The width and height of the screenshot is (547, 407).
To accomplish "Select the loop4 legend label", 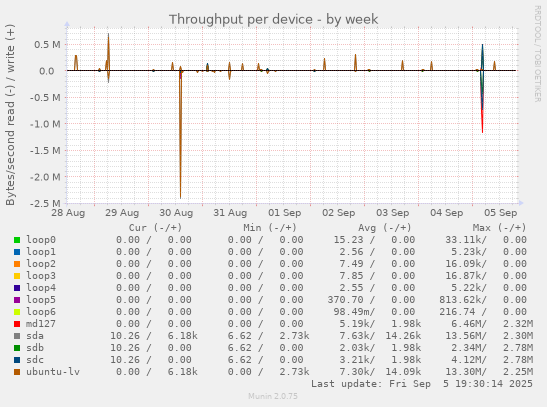I will click(x=41, y=288).
